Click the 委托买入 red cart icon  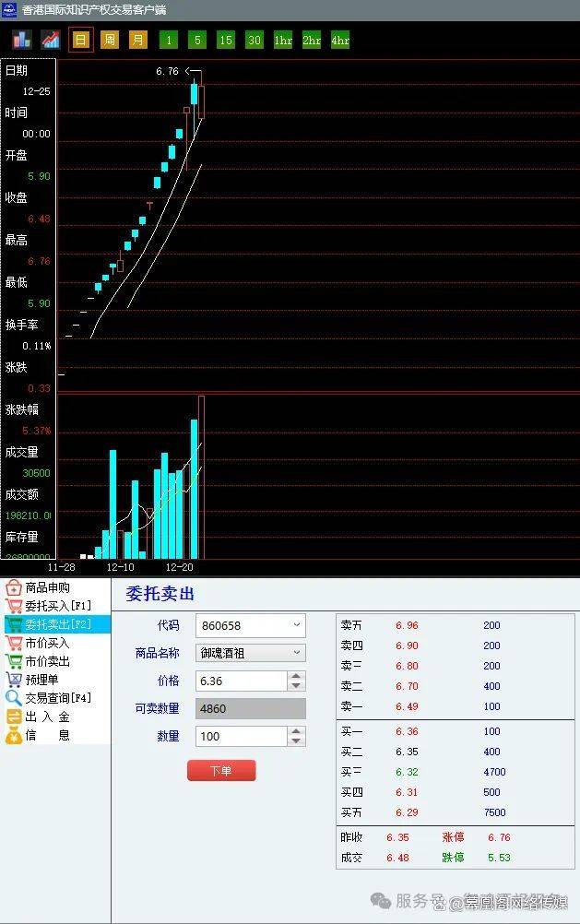[x=14, y=606]
